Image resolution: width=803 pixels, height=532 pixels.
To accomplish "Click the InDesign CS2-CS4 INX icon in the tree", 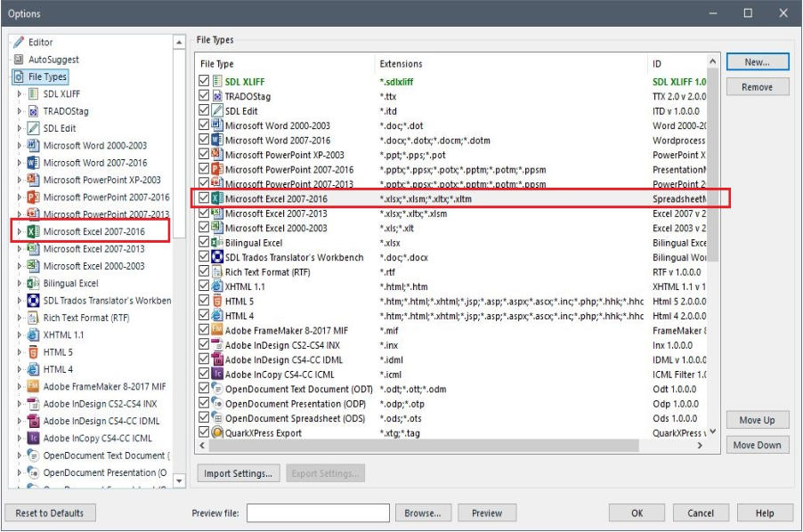I will pos(33,404).
